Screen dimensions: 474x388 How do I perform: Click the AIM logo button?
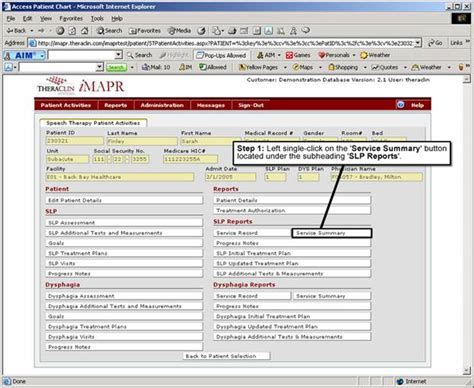(24, 55)
